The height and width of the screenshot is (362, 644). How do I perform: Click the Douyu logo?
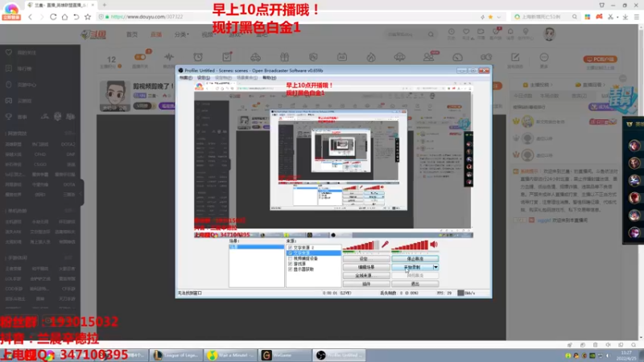pyautogui.click(x=93, y=35)
